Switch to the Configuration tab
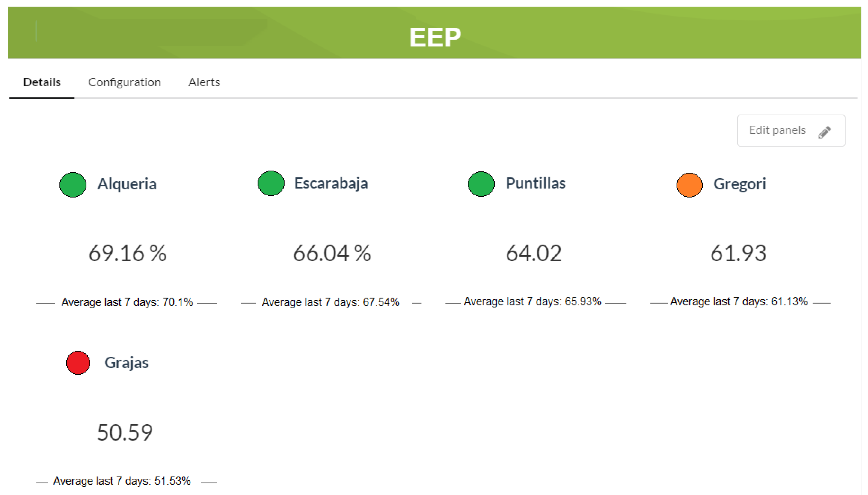 coord(124,82)
